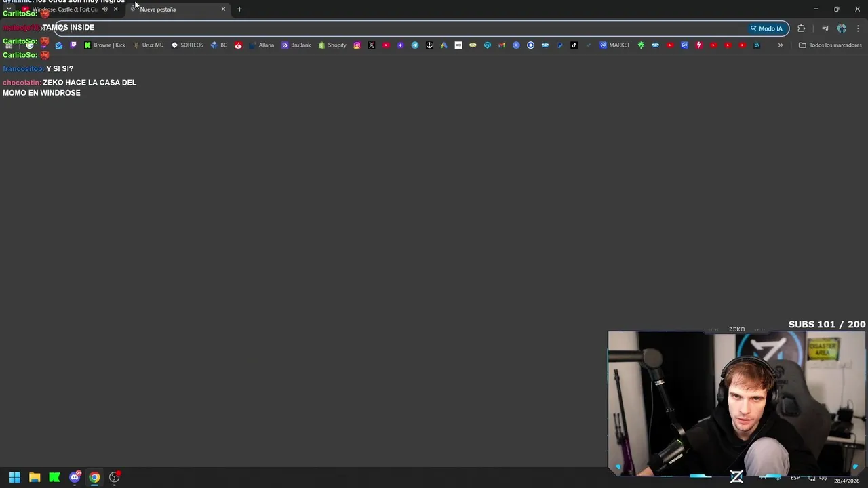Open the Browse | Kick bookmark
868x488 pixels.
coord(105,45)
